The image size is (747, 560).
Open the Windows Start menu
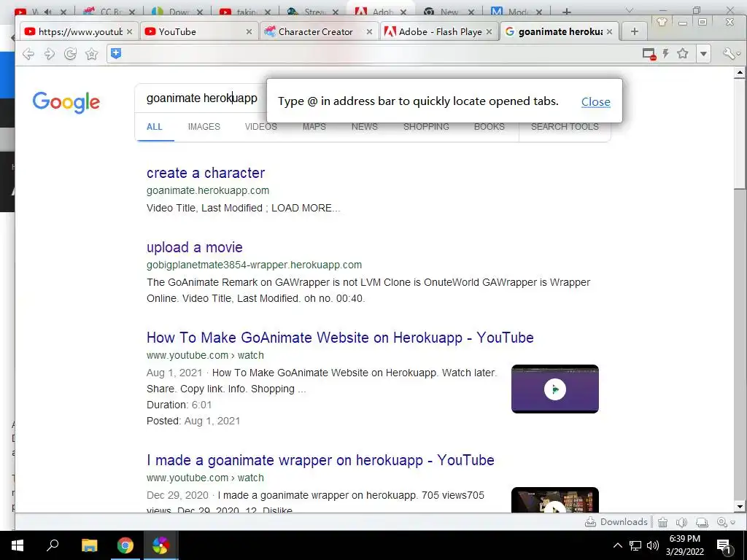tap(18, 545)
